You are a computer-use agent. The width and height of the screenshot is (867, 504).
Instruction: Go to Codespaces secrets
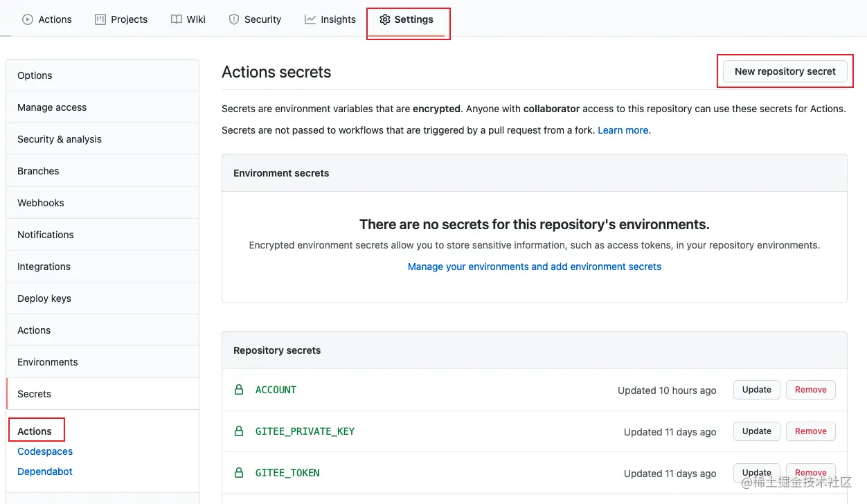(x=45, y=451)
